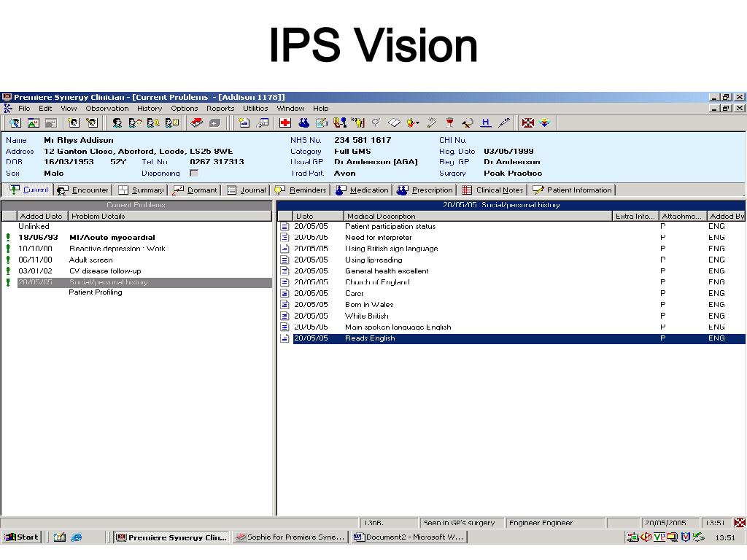Switch to Document2 - Microsoft Word taskbar item

coord(409,537)
